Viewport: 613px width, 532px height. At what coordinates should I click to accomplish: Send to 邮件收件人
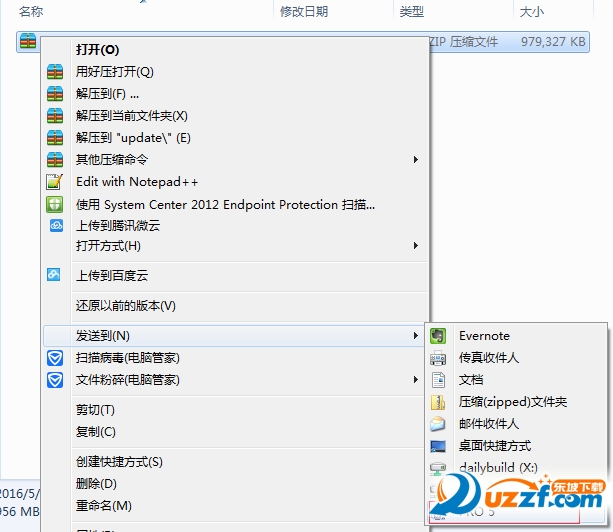(516, 424)
